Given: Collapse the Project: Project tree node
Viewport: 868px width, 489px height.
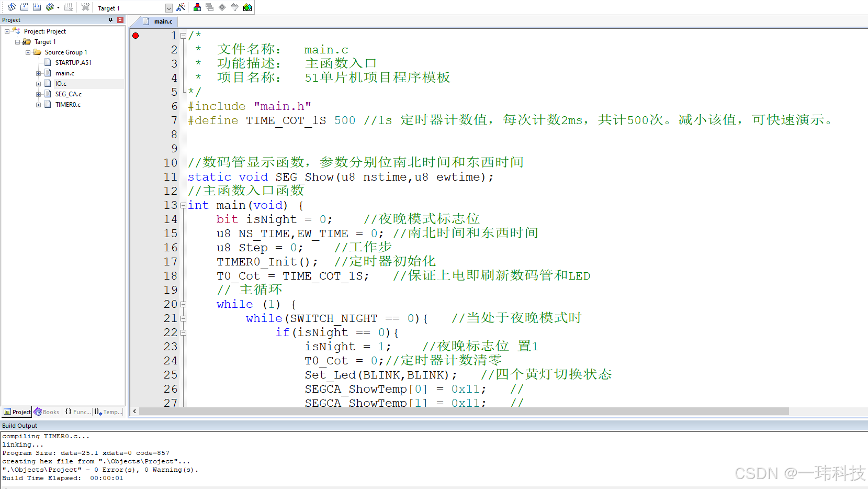Looking at the screenshot, I should click(x=7, y=31).
